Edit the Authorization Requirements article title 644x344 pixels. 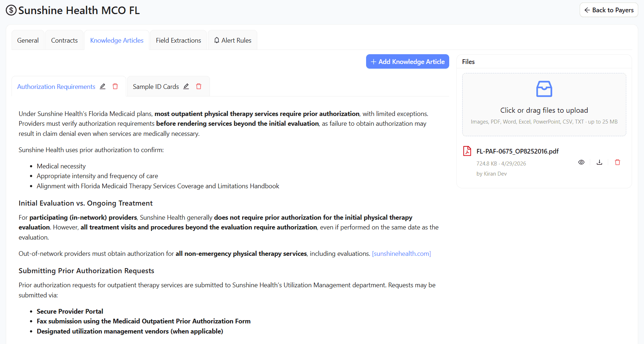103,86
